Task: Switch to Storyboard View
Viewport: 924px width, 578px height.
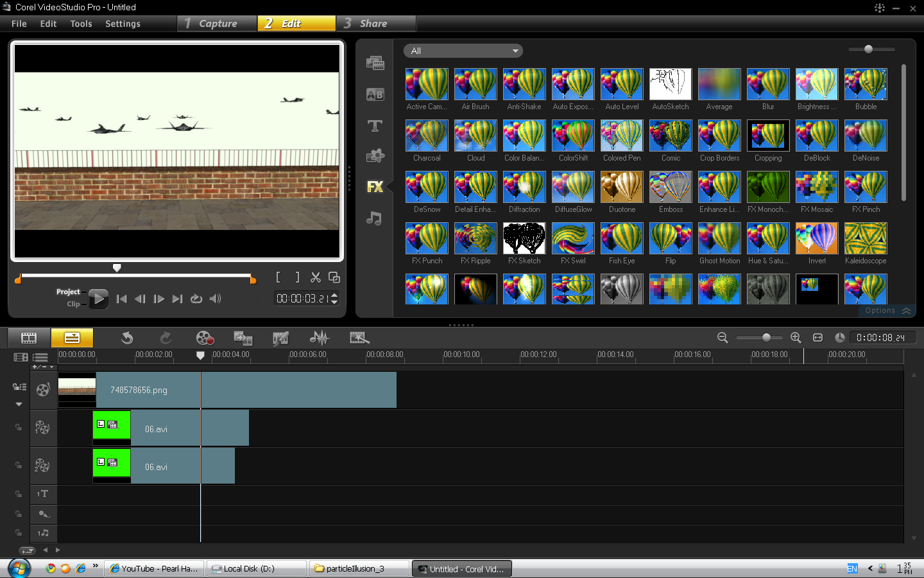Action: point(29,338)
